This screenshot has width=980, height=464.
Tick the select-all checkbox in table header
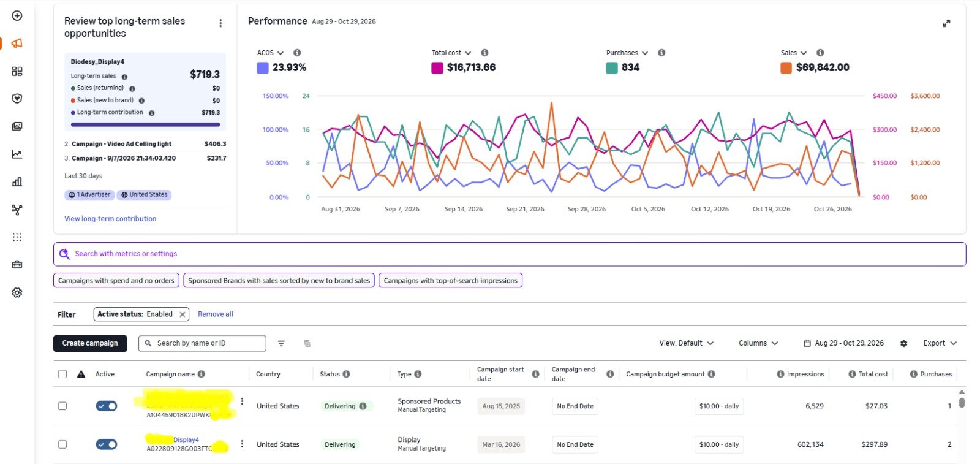coord(62,374)
